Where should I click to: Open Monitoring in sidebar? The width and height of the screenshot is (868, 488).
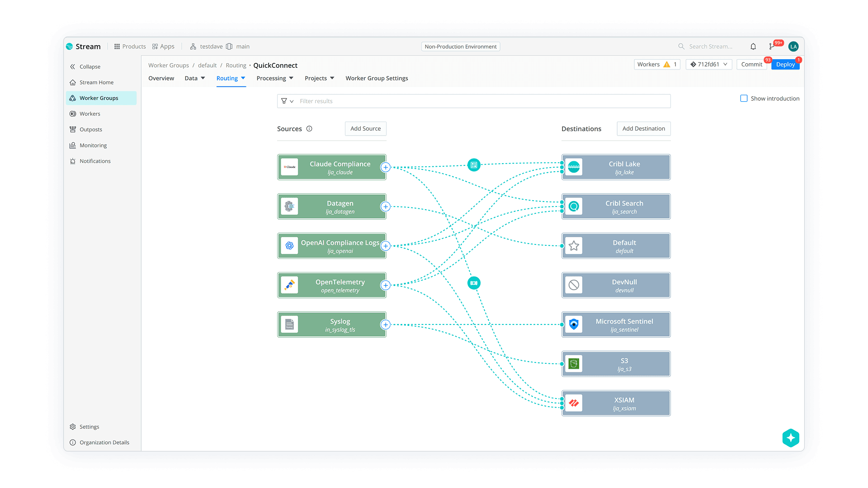click(88, 145)
